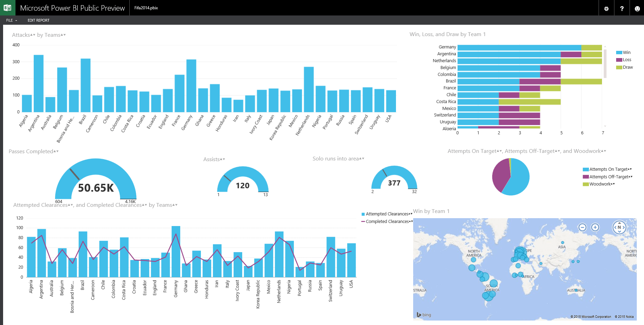Click the 2015 Nokia copyright on map

coord(624,317)
